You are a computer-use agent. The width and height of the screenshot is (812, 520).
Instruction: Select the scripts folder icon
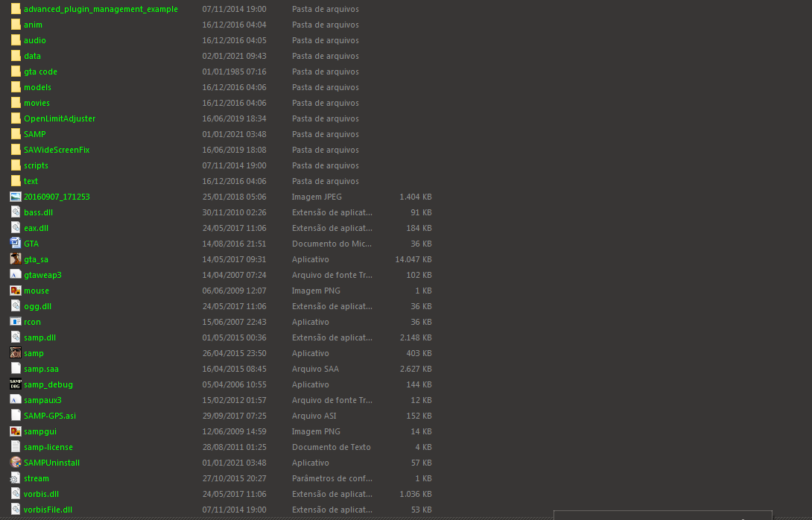16,165
